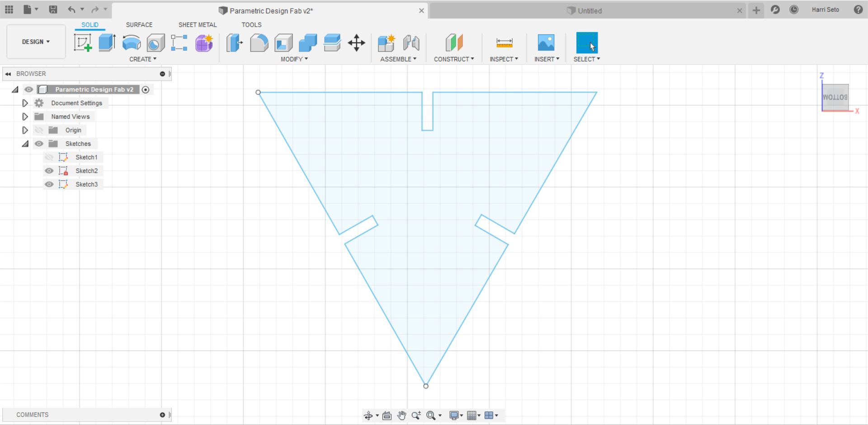Switch to the Untitled document tab
Image resolution: width=868 pixels, height=425 pixels.
pyautogui.click(x=588, y=10)
